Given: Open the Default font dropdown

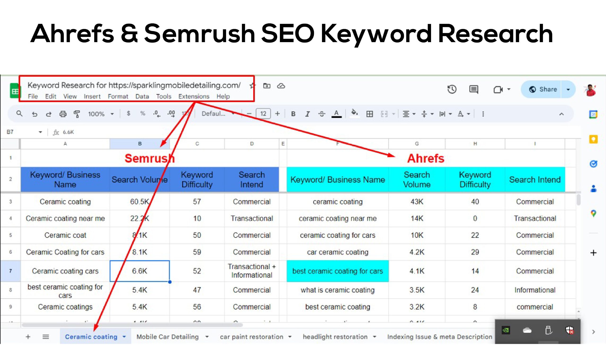Looking at the screenshot, I should coord(218,114).
